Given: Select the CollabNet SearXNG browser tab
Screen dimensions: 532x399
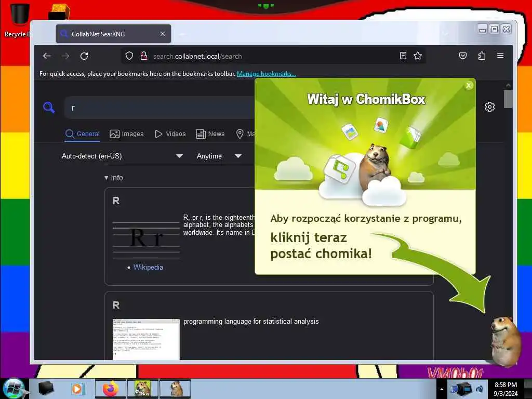Looking at the screenshot, I should [x=113, y=34].
